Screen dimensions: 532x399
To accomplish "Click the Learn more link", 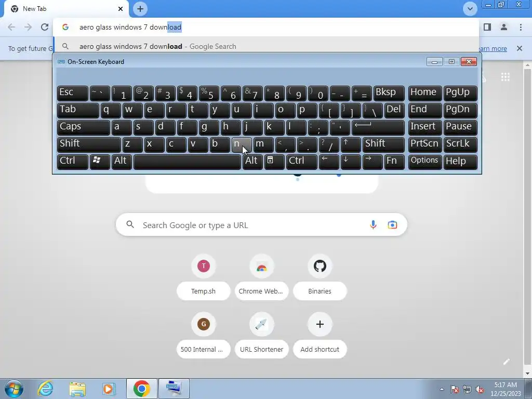I will pos(492,48).
